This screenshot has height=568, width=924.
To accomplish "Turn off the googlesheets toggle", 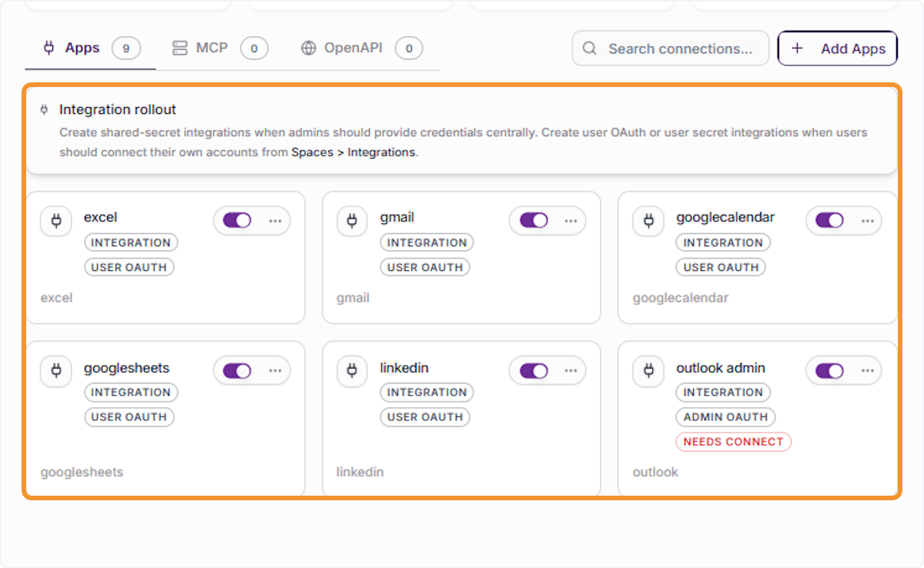I will coord(237,371).
